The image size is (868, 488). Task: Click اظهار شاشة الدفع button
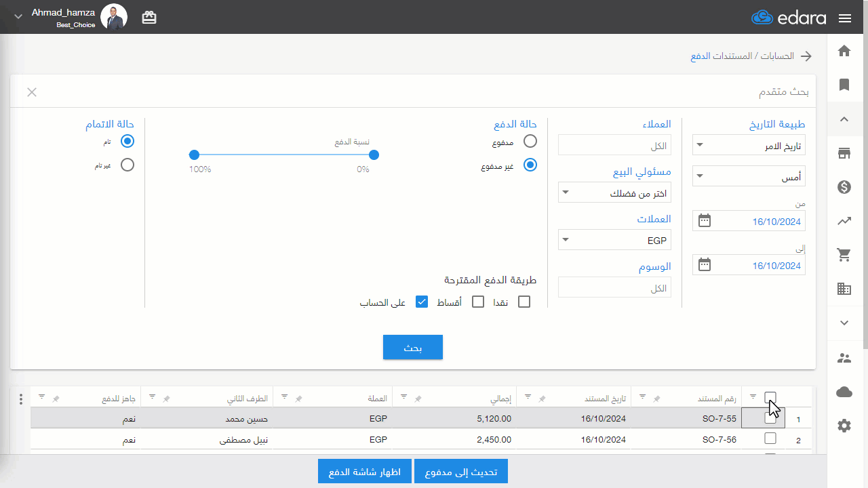coord(365,472)
